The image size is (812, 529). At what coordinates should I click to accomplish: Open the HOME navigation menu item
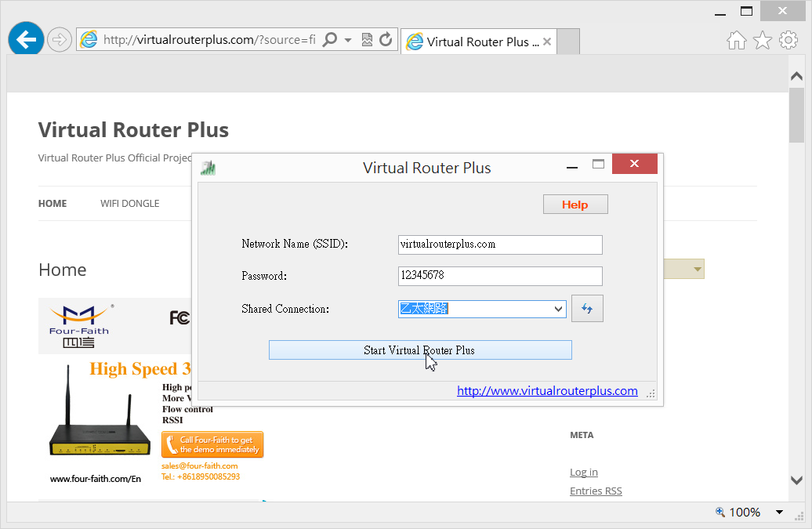[53, 204]
